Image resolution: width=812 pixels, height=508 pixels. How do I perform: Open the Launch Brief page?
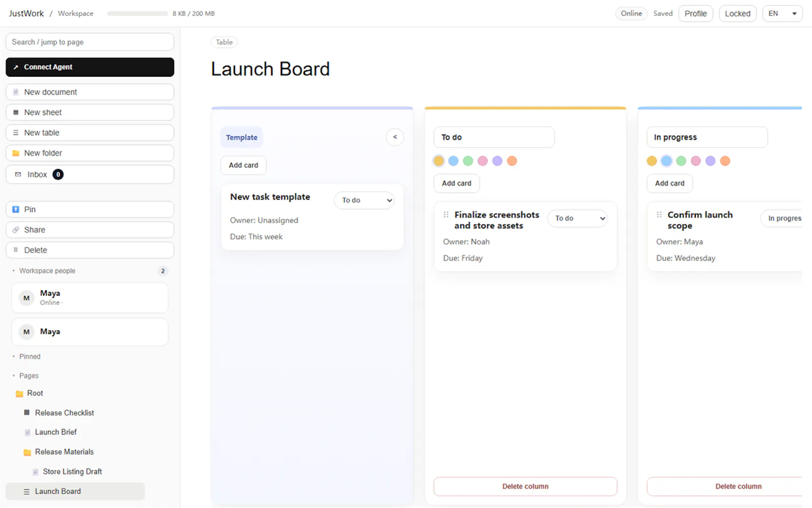pyautogui.click(x=56, y=432)
